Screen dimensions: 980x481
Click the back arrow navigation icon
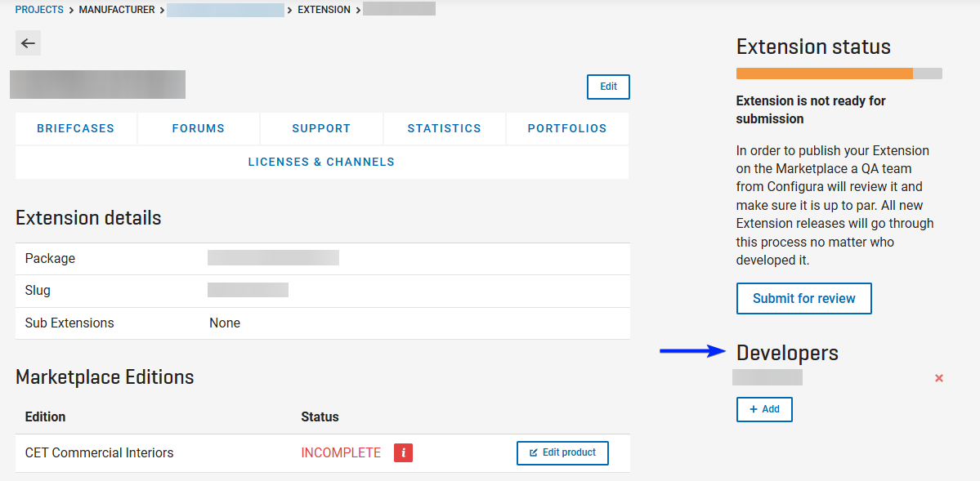[x=28, y=42]
